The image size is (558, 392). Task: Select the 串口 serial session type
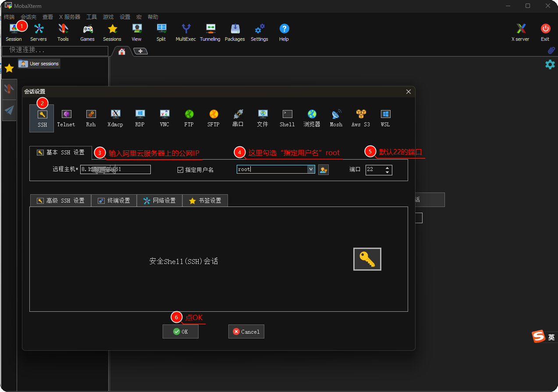tap(238, 118)
